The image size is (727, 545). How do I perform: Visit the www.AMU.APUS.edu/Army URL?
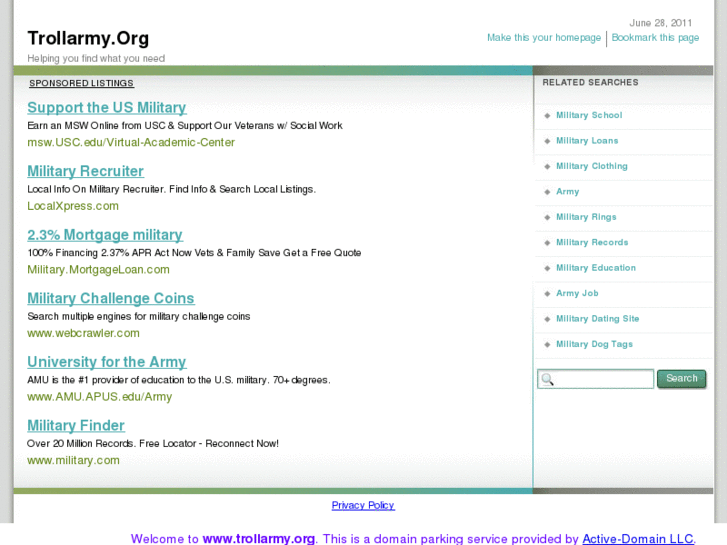pyautogui.click(x=100, y=397)
